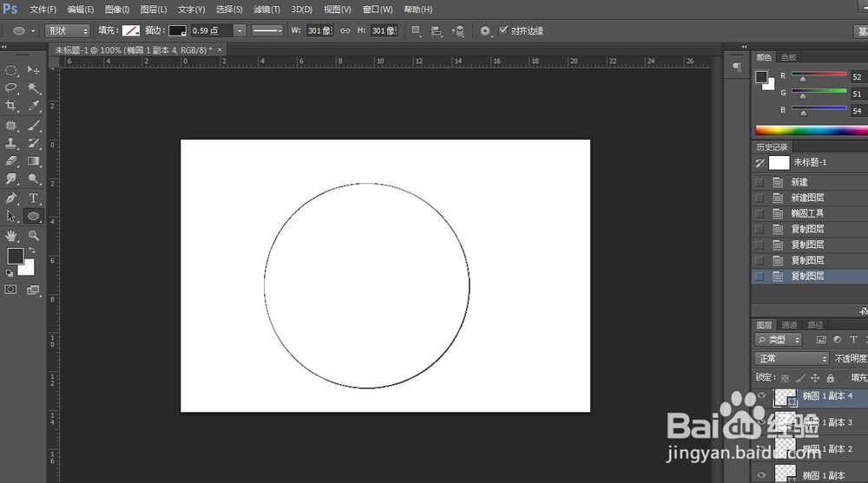Change the screen mode

33,290
